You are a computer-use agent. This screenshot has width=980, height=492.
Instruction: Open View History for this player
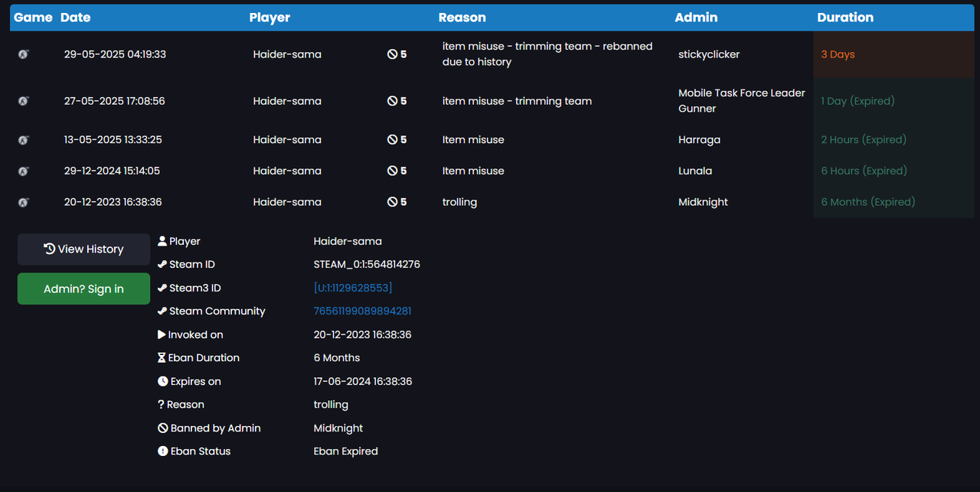[x=83, y=249]
